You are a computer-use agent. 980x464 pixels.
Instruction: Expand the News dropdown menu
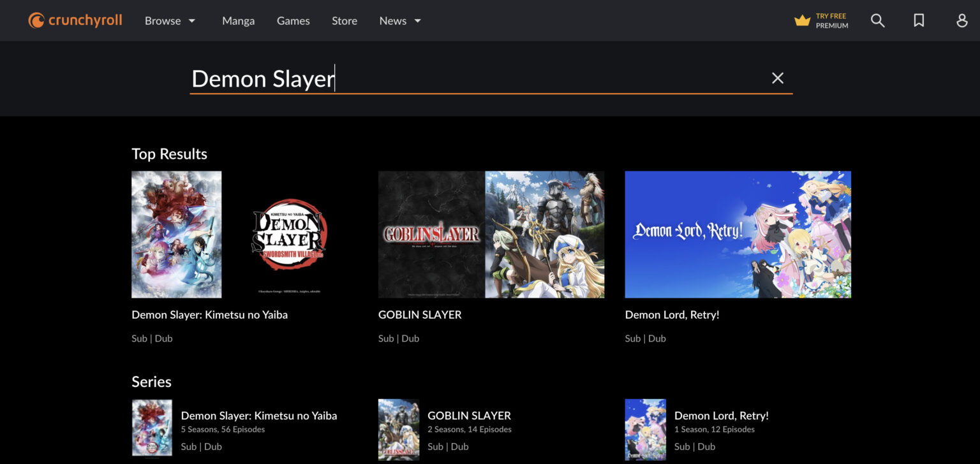pos(400,20)
